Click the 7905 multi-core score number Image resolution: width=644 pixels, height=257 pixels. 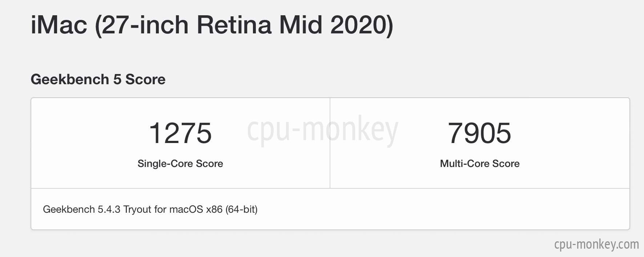tap(479, 133)
